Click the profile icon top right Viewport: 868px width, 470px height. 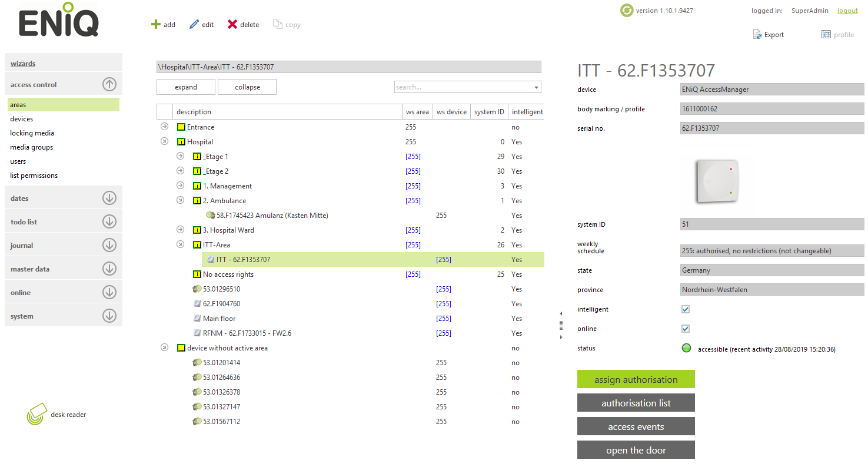[826, 34]
